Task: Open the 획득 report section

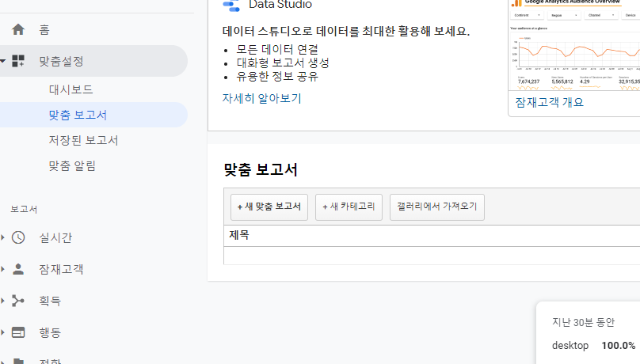Action: [x=50, y=301]
